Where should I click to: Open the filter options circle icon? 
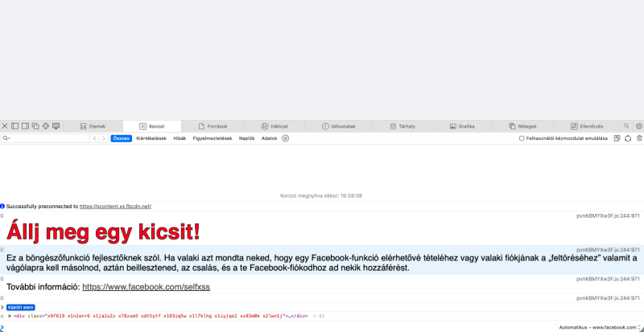(286, 138)
